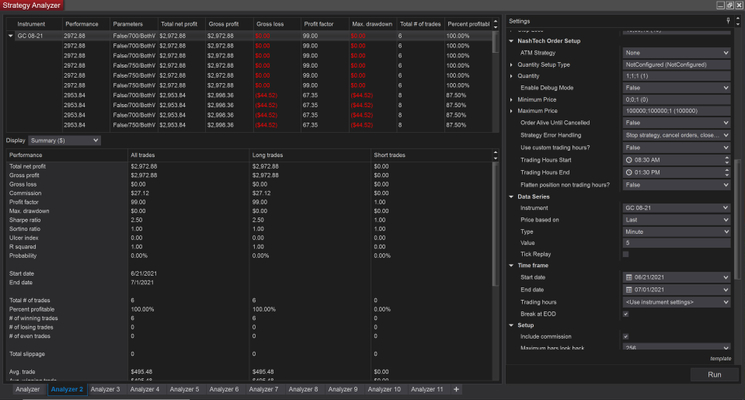
Task: Uncheck the Break at EOD checkbox
Action: pos(626,315)
